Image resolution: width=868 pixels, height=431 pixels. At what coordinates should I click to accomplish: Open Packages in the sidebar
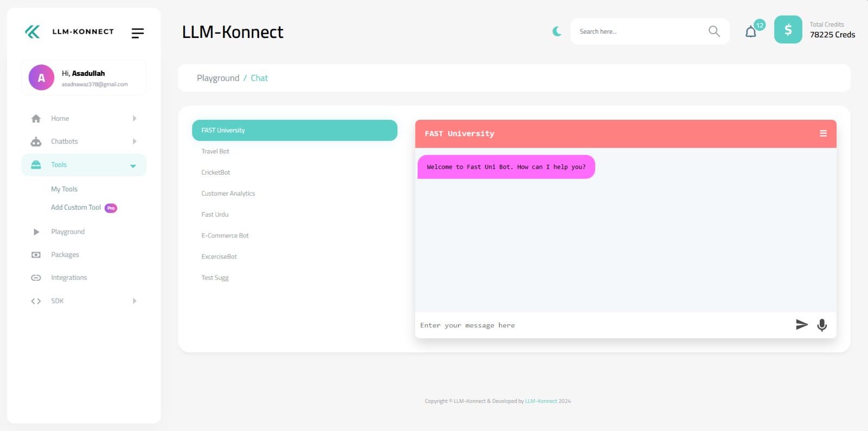click(65, 255)
